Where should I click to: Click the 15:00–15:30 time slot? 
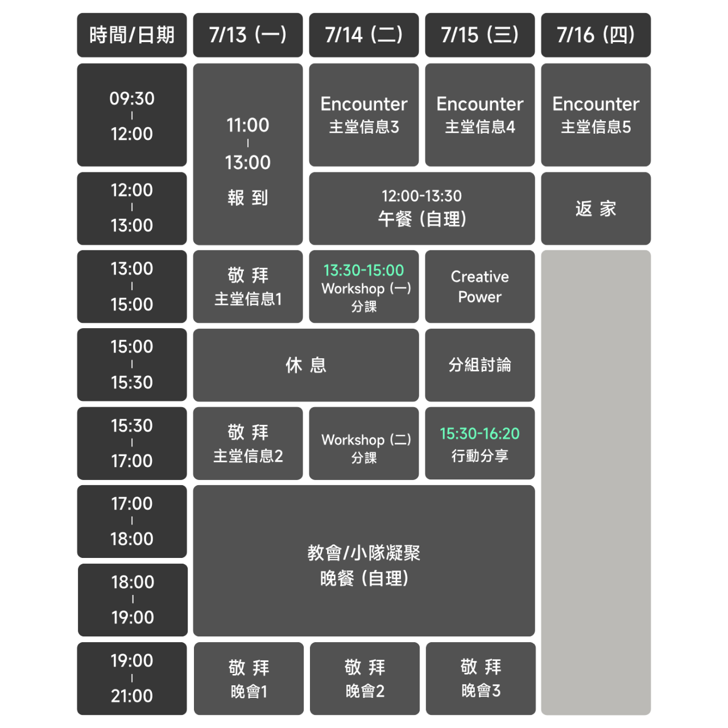pos(132,365)
